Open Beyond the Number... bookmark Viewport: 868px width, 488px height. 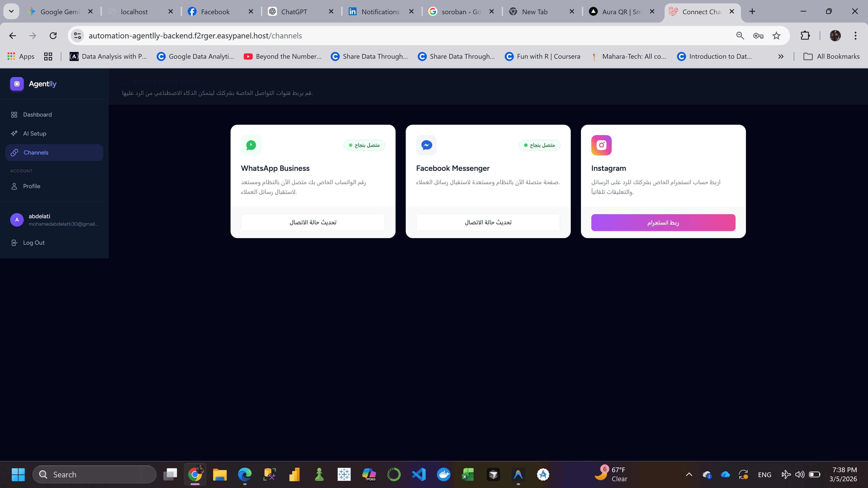pos(283,56)
